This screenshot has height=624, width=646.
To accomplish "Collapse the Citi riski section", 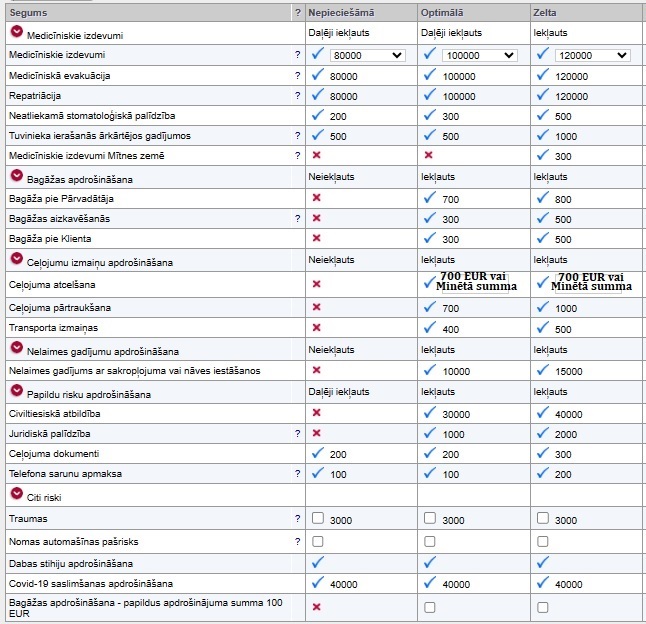I will (x=16, y=494).
